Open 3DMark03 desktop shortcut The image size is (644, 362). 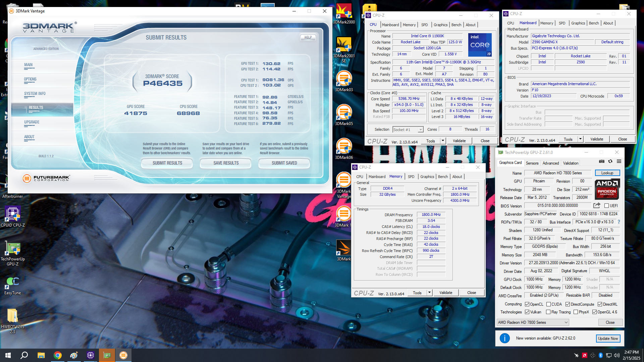[344, 81]
